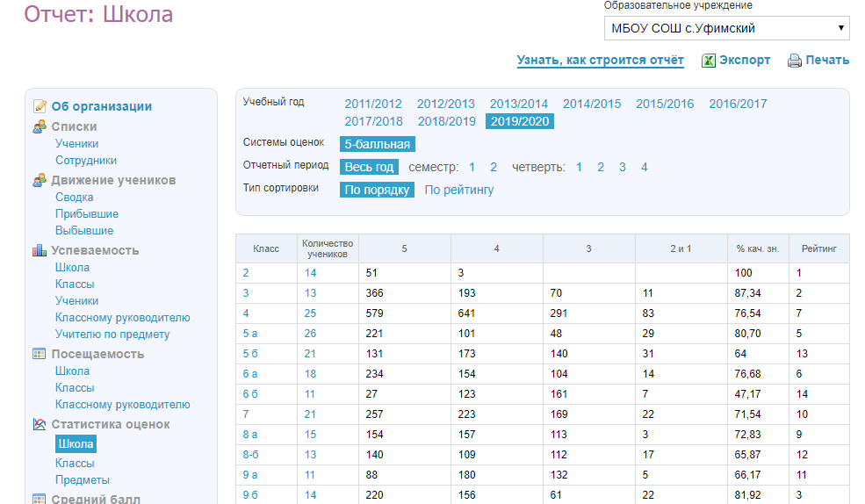Screen dimensions: 865x504
Task: Click student count 18 for class 6 а
Action: pos(310,374)
